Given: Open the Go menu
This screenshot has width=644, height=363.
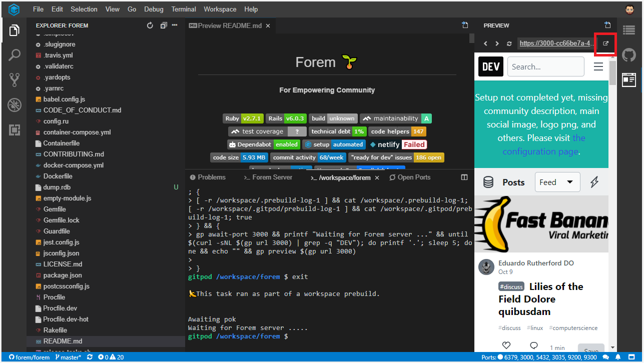Looking at the screenshot, I should 132,9.
